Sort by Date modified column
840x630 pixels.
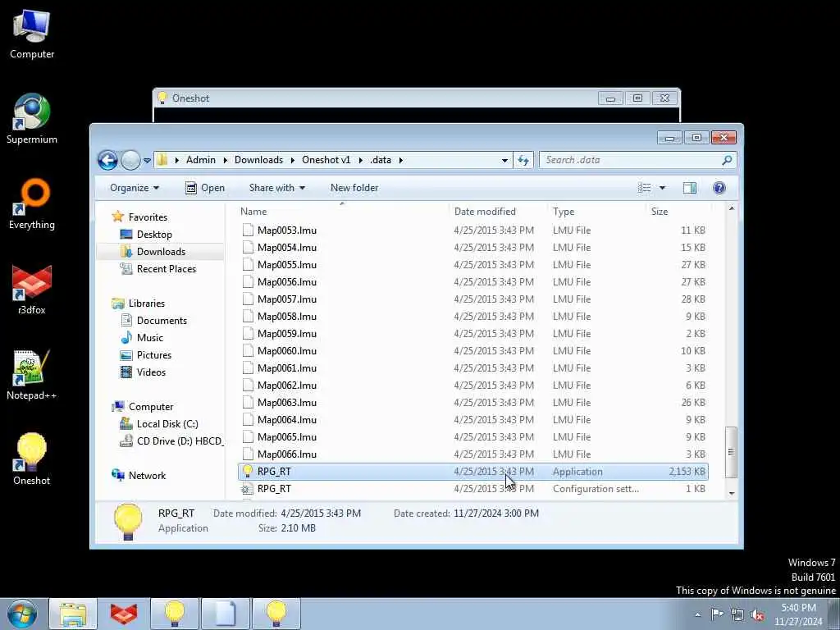tap(498, 212)
